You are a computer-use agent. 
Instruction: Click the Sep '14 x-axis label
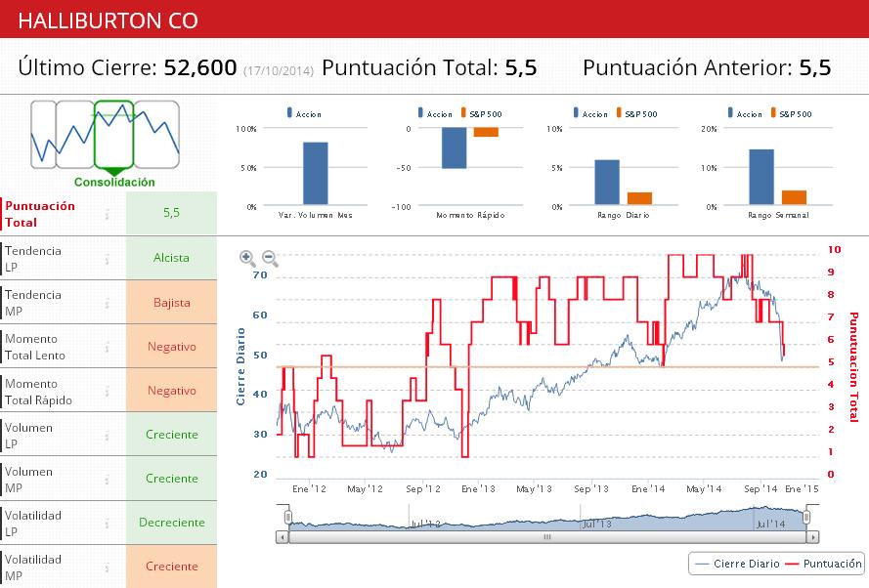tap(760, 489)
